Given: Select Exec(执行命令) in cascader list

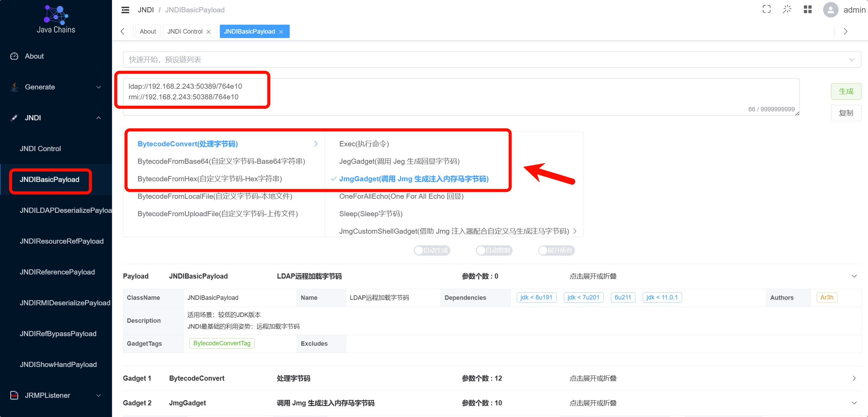Looking at the screenshot, I should (x=364, y=144).
